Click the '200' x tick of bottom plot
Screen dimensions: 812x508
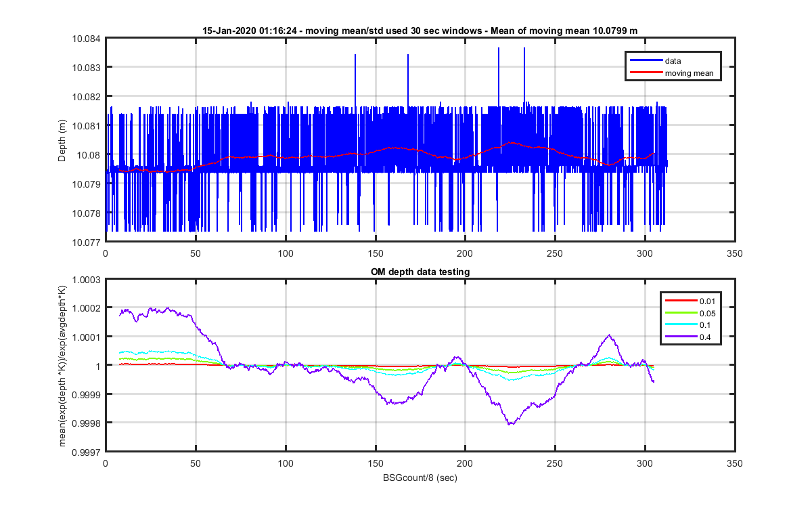[x=465, y=463]
